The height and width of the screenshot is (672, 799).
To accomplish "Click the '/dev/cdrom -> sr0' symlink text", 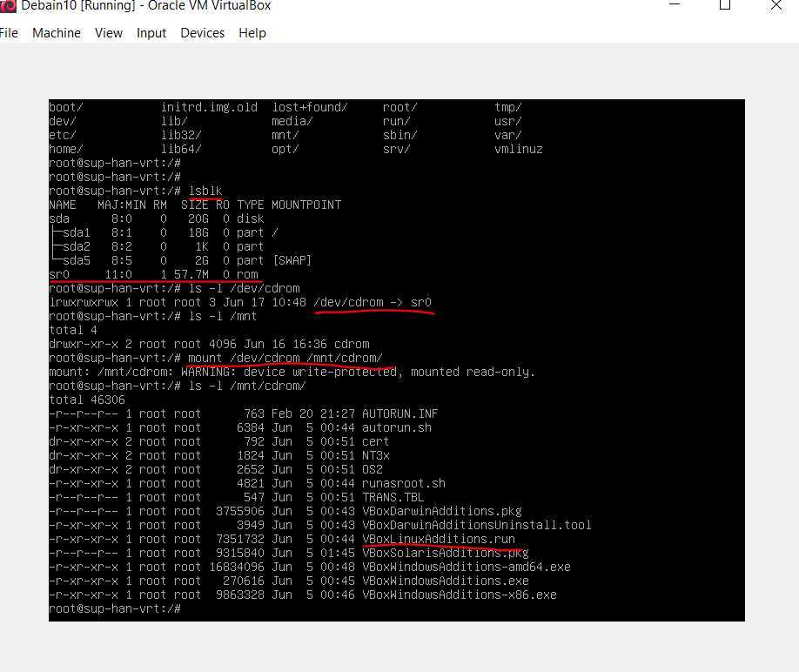I will 373,302.
